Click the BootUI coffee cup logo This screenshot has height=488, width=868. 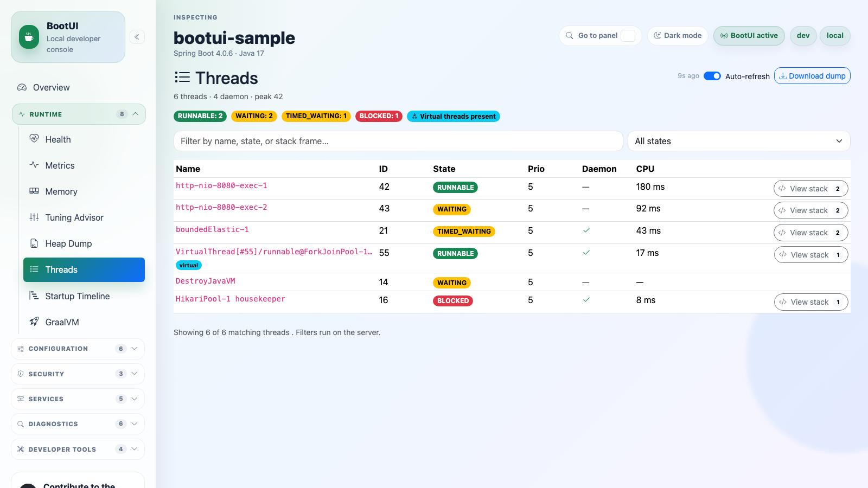tap(29, 37)
